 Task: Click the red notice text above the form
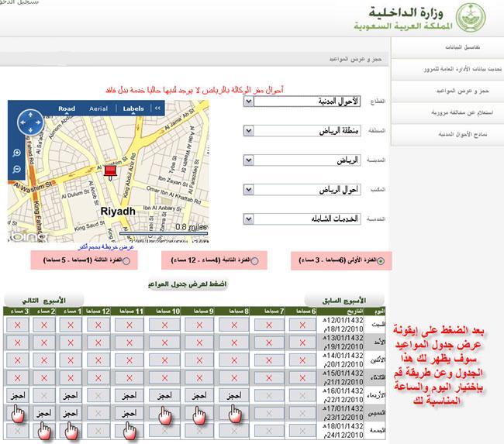coord(195,90)
